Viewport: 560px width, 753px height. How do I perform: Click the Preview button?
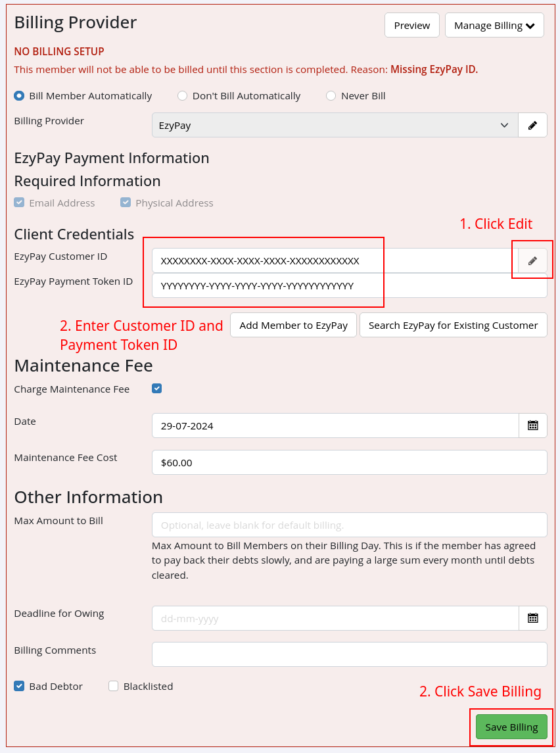click(x=411, y=25)
